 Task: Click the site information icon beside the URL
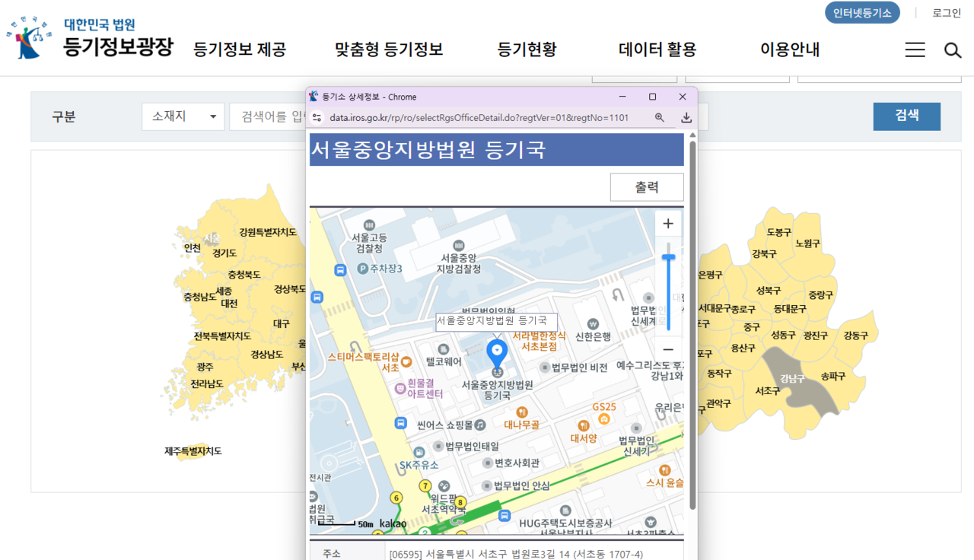317,118
